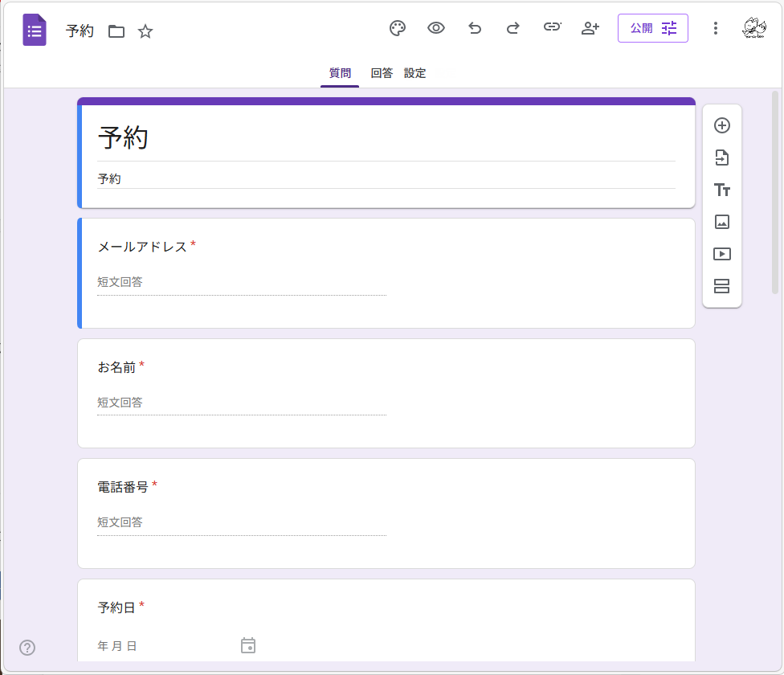This screenshot has width=784, height=675.
Task: Open the theme customization palette
Action: pos(397,27)
